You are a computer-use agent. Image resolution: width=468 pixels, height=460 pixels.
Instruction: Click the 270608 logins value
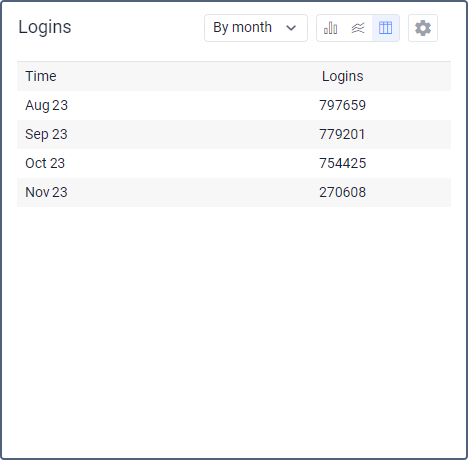pyautogui.click(x=342, y=192)
